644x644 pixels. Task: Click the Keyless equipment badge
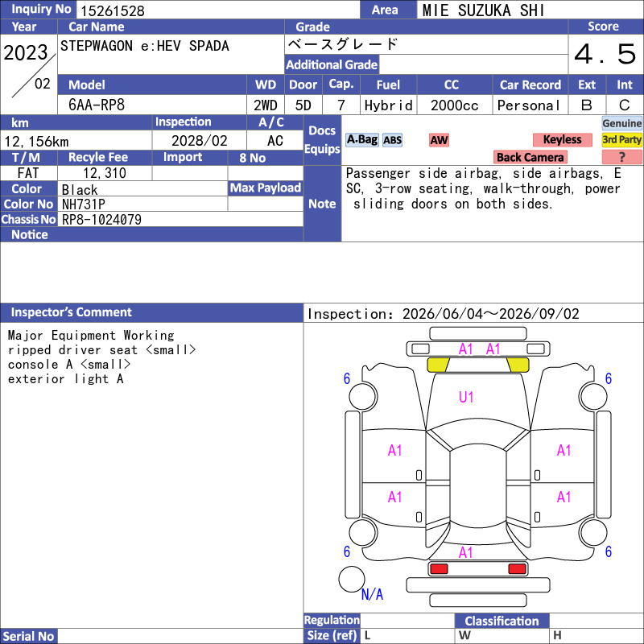pos(562,140)
